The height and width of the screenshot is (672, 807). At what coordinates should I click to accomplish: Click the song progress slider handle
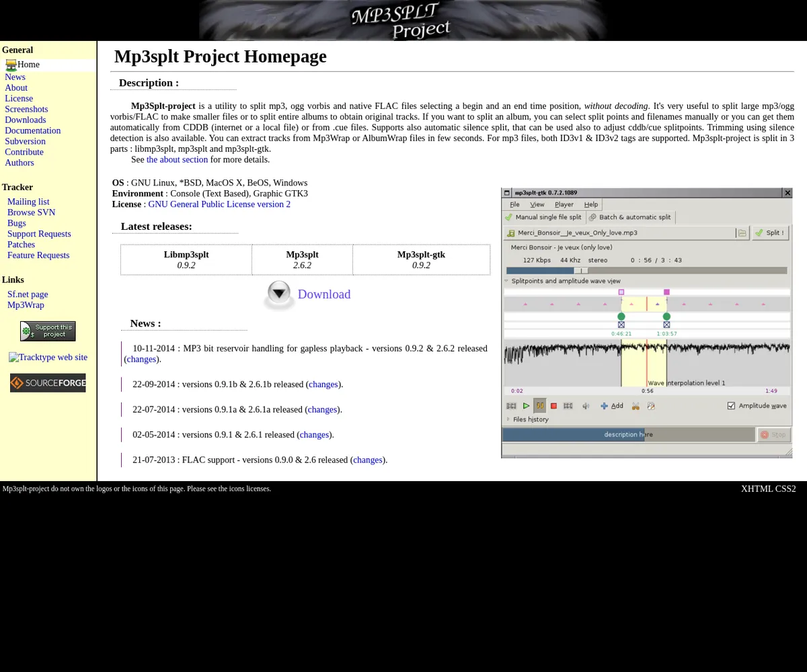pos(580,271)
